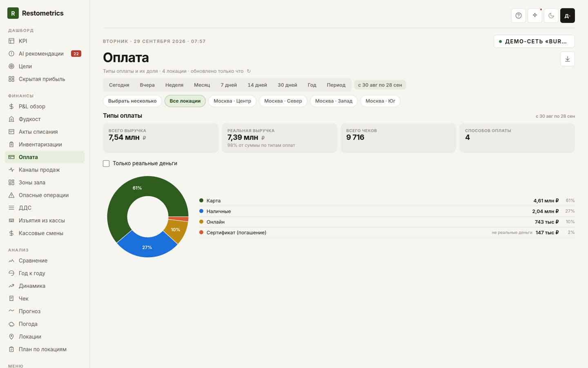This screenshot has height=368, width=588.
Task: Enable Только реальные деньги checkbox
Action: (x=106, y=164)
